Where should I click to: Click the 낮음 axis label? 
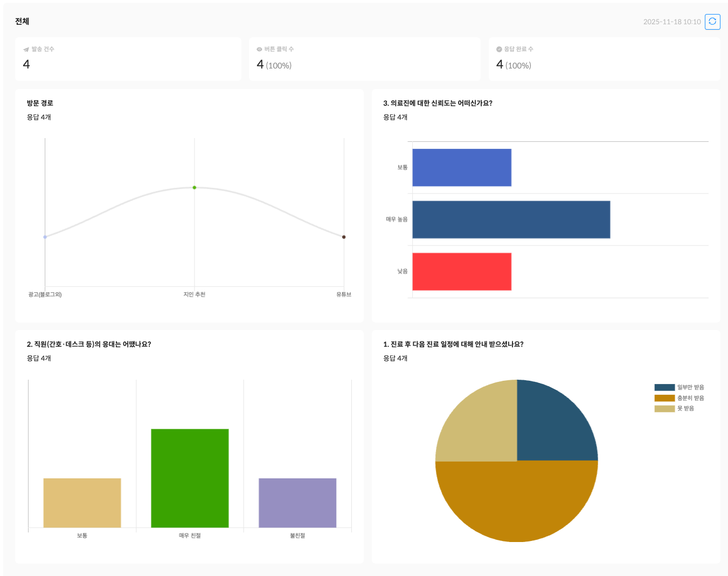(x=403, y=271)
